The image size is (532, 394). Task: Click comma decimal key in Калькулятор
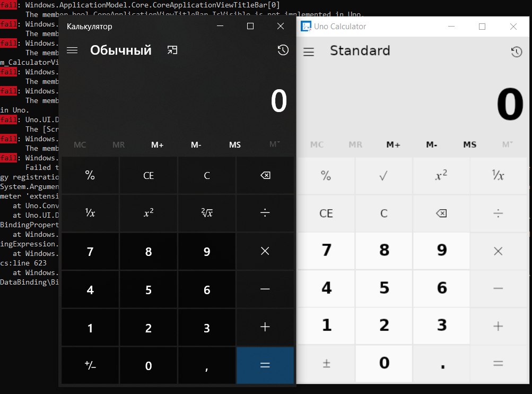coord(207,365)
